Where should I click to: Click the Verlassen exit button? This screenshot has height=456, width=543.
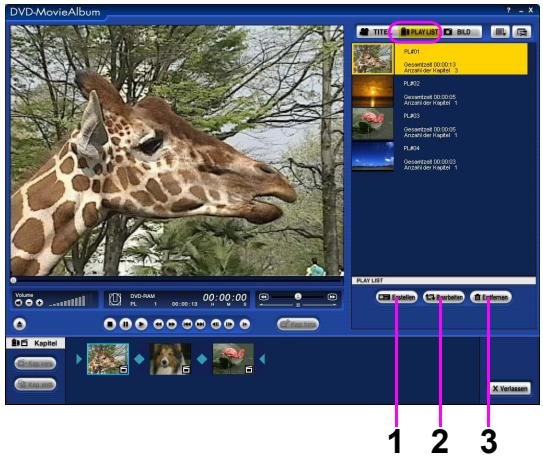(x=510, y=388)
